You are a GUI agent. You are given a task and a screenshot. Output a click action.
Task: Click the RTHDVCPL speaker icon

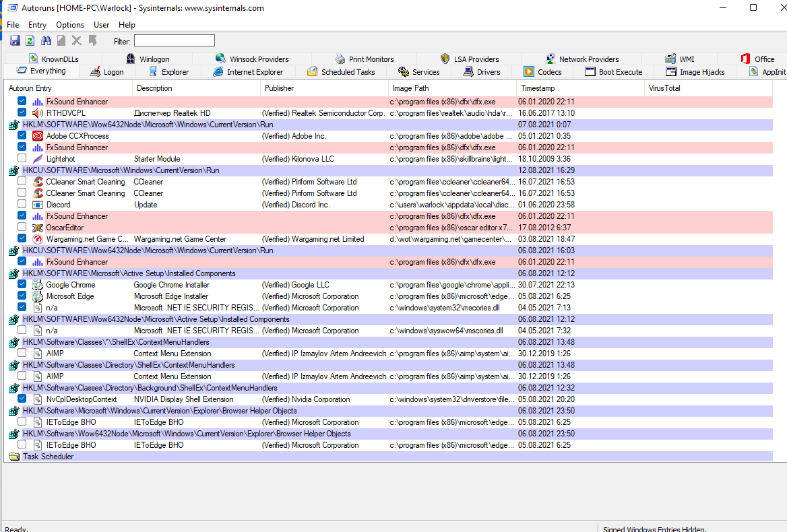pos(38,113)
